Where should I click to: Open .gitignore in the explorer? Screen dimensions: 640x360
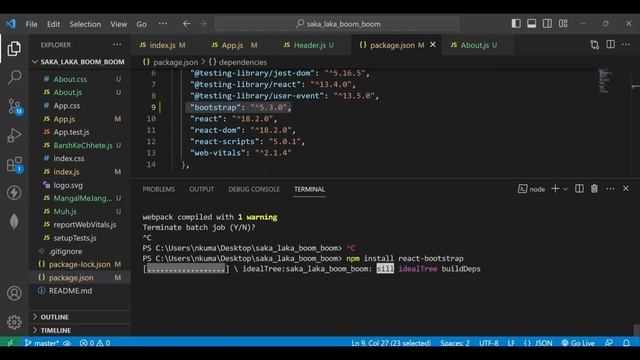point(80,251)
